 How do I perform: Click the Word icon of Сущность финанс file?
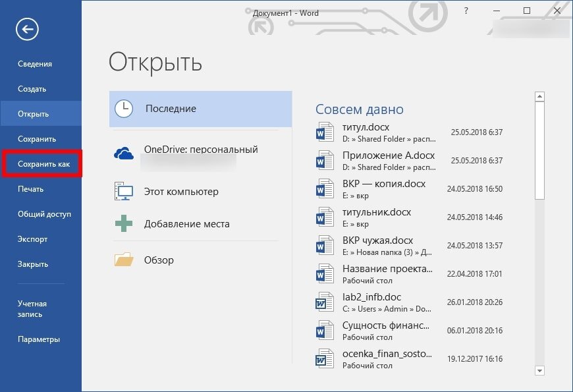tap(325, 330)
